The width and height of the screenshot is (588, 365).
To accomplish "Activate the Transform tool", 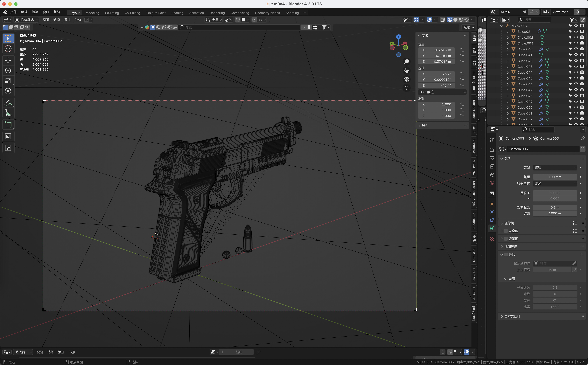I will pyautogui.click(x=8, y=91).
